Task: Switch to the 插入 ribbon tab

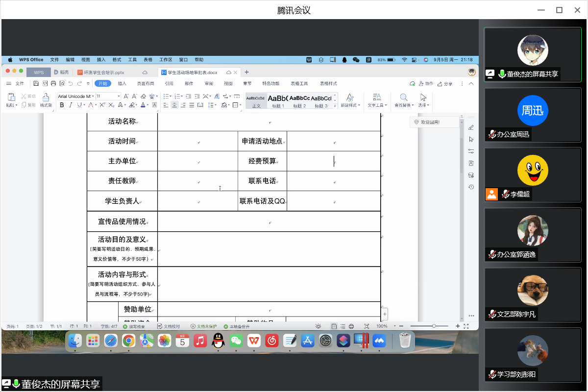Action: tap(122, 84)
